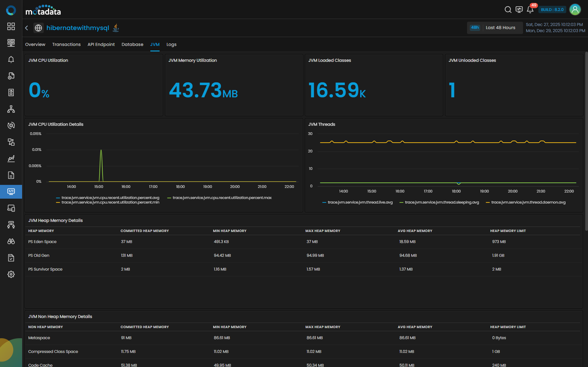Screen dimensions: 588x367
Task: Toggle the thread.sleeping.avg legend series
Action: click(442, 202)
